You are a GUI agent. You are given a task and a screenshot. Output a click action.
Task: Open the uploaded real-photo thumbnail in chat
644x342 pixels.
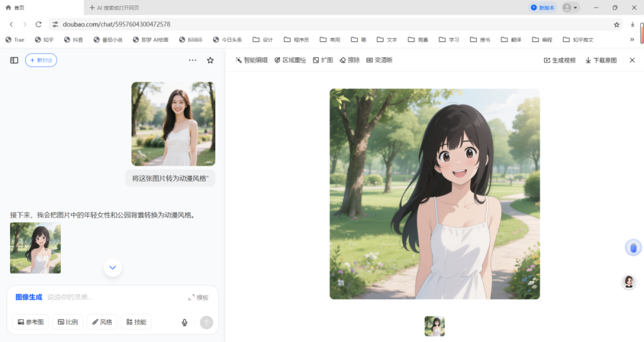click(x=174, y=124)
